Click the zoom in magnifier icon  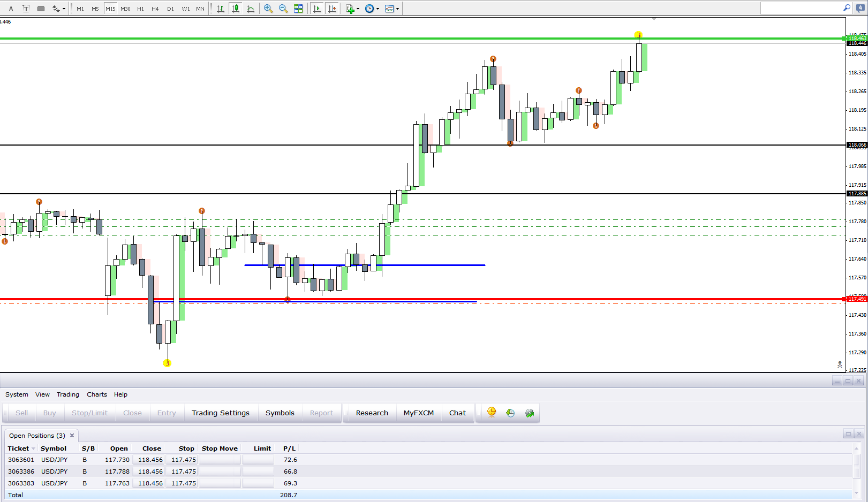268,9
